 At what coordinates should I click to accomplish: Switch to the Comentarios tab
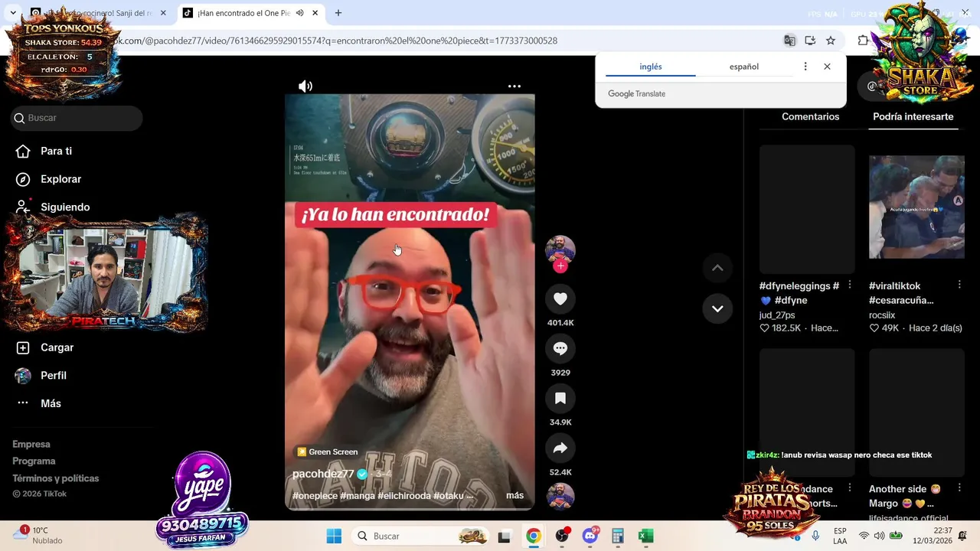point(810,117)
